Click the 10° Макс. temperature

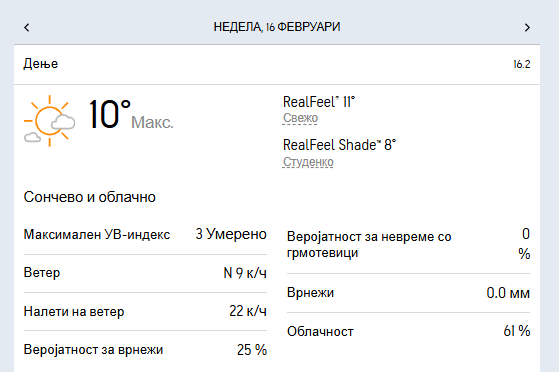[130, 115]
